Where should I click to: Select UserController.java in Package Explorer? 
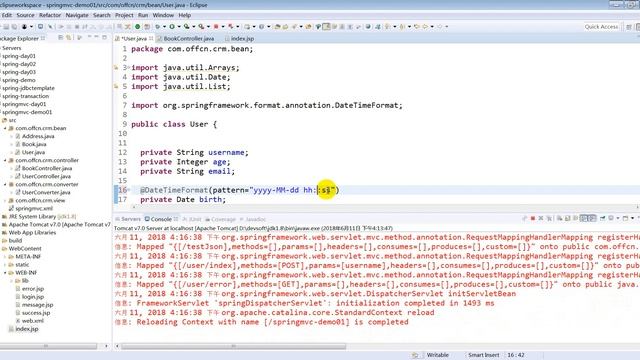click(46, 176)
